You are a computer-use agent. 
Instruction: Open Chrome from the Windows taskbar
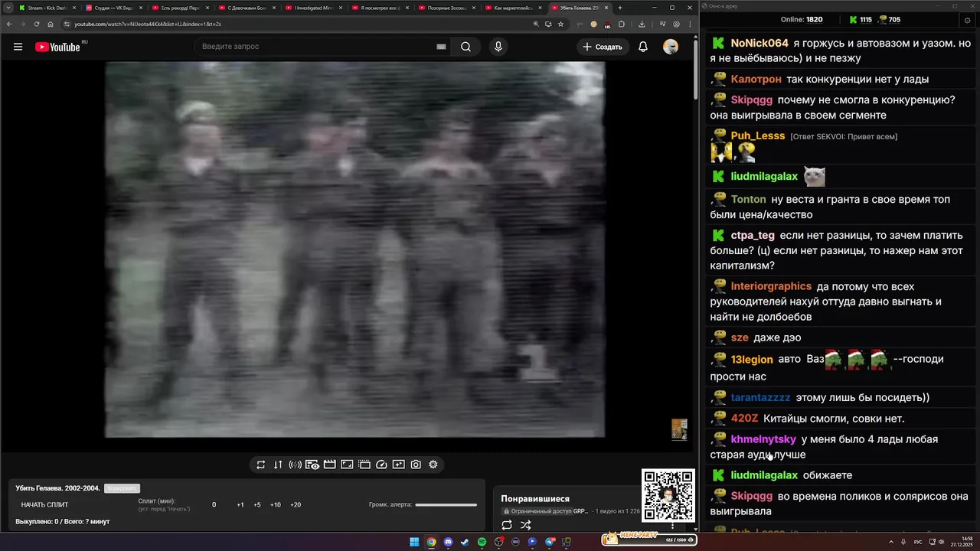coord(431,542)
